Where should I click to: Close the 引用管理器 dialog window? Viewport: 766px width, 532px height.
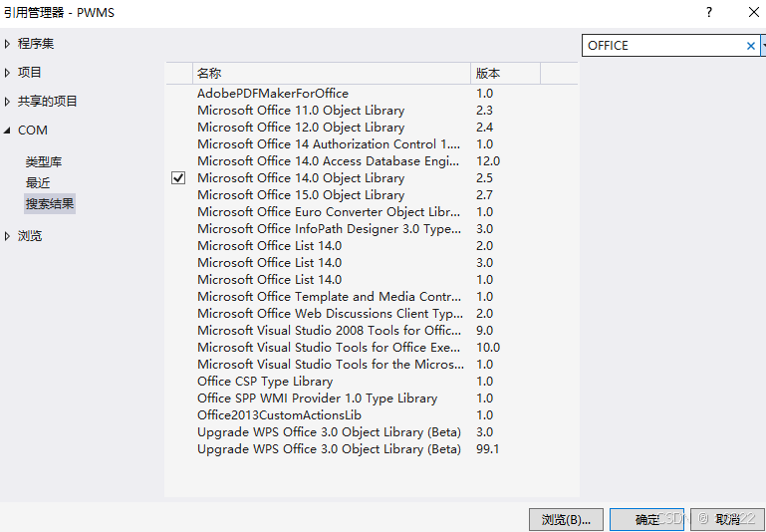pyautogui.click(x=754, y=12)
